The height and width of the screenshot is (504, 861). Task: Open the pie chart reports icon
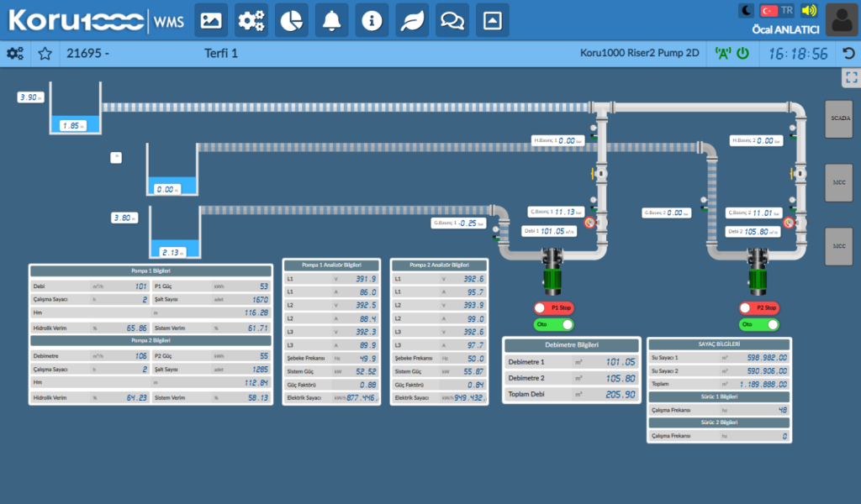(x=291, y=21)
